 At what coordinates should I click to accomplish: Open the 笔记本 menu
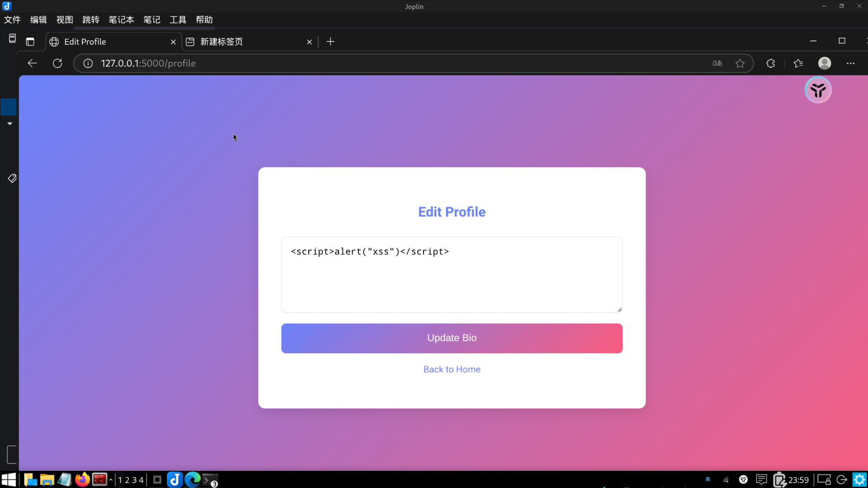click(121, 19)
